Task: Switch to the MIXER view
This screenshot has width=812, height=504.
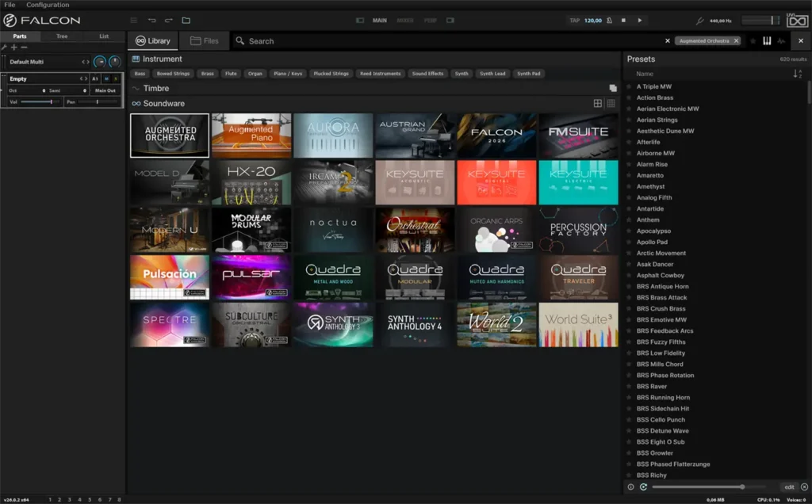Action: [x=405, y=21]
